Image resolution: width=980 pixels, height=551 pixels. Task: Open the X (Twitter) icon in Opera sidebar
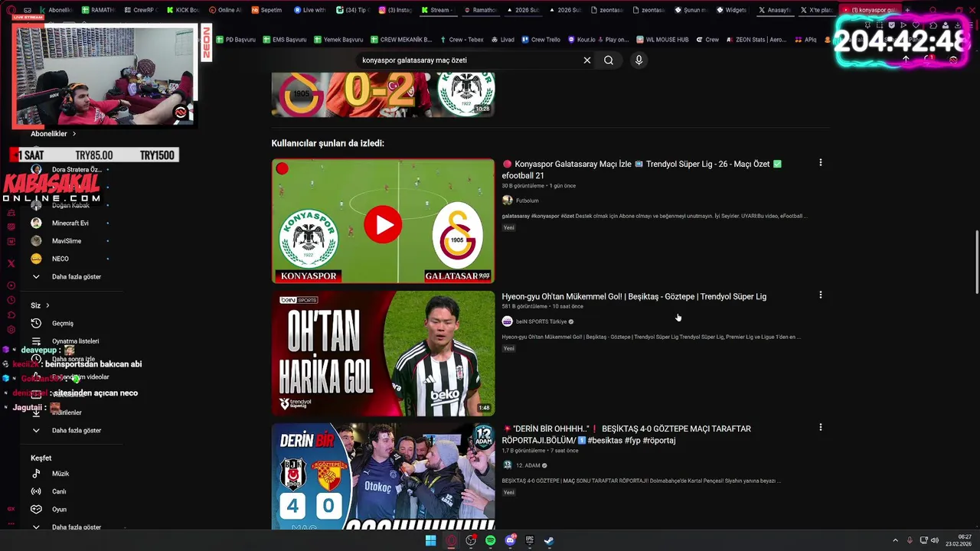click(x=11, y=263)
